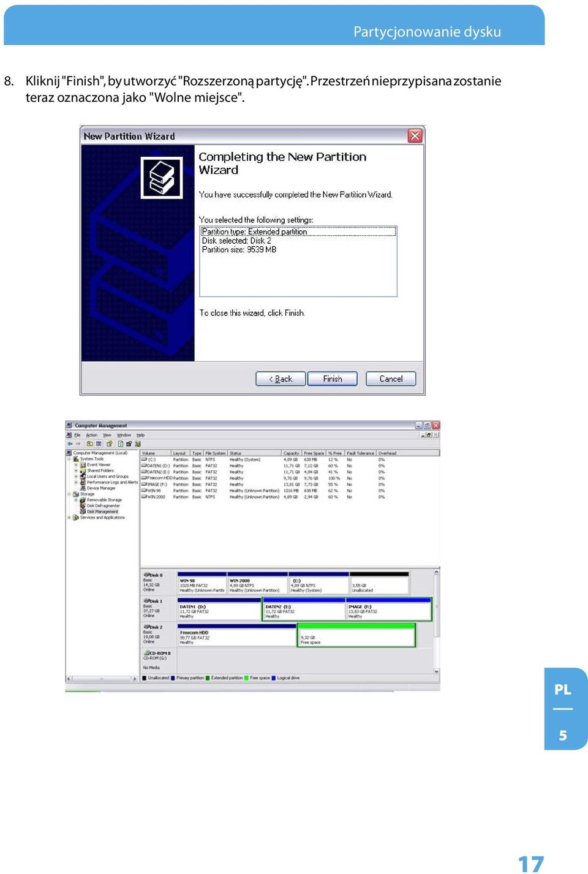588x874 pixels.
Task: Click the Unallocated legend color swatch
Action: pos(145,678)
